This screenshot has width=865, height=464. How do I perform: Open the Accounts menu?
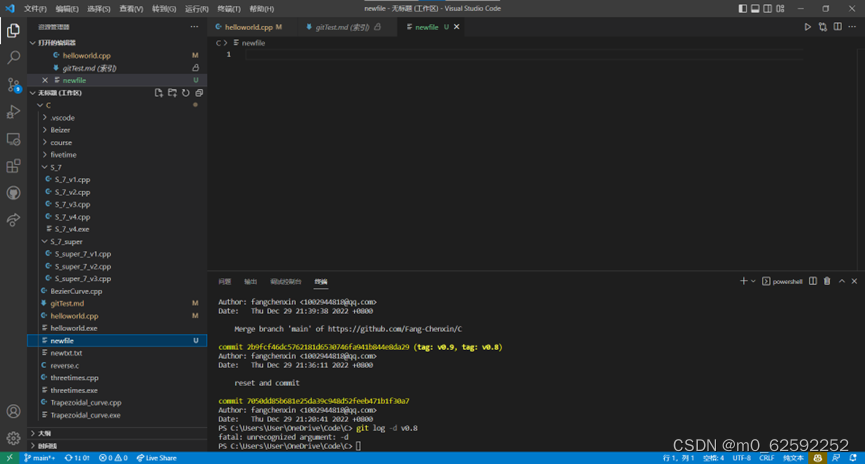tap(13, 412)
